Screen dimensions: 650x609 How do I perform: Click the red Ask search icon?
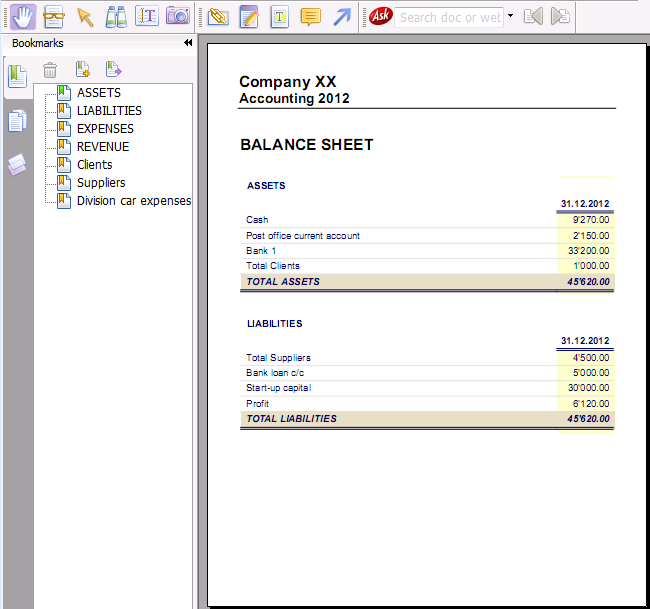381,17
